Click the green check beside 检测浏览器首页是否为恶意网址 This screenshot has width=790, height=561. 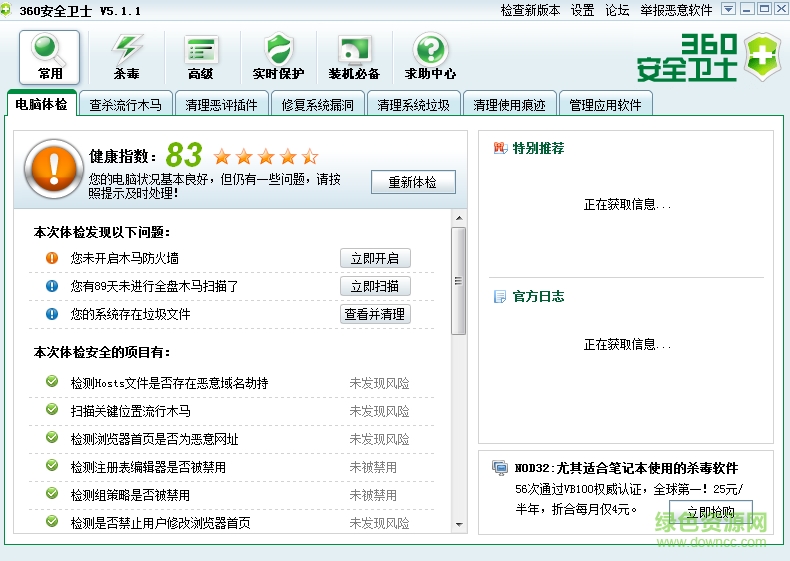pyautogui.click(x=52, y=437)
